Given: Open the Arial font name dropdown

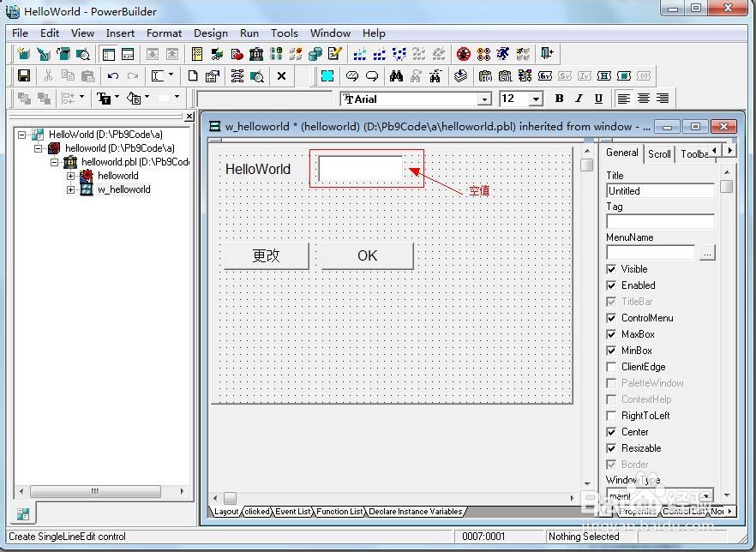Looking at the screenshot, I should click(484, 99).
